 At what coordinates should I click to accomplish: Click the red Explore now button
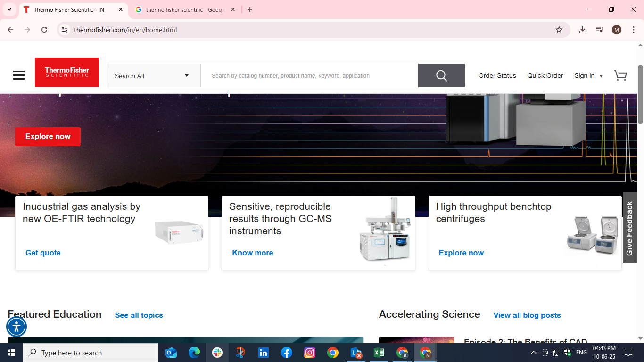point(48,137)
